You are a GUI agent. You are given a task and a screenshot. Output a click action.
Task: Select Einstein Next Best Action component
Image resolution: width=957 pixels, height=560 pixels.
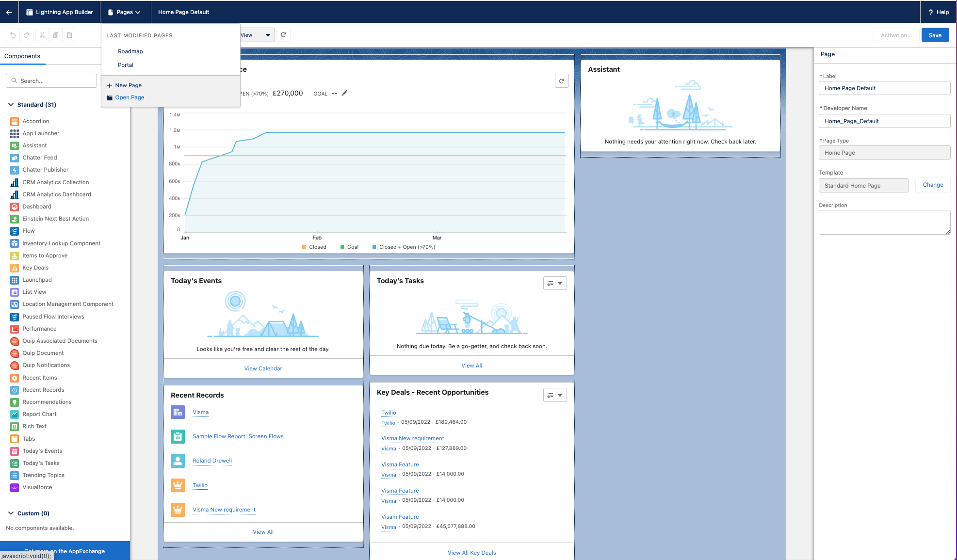pos(55,219)
